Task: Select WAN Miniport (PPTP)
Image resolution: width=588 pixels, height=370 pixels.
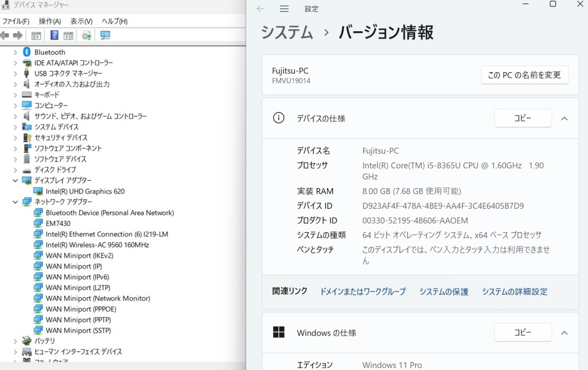Action: [x=78, y=320]
